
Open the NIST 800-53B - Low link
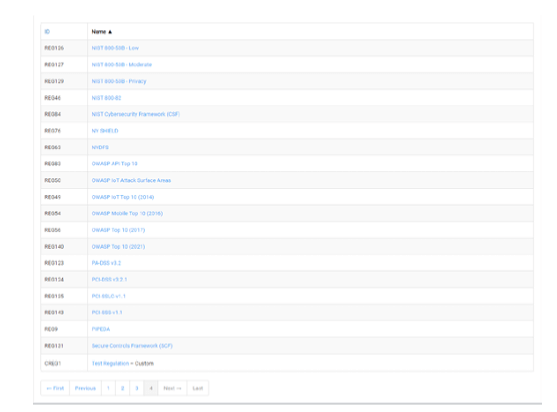[x=115, y=48]
